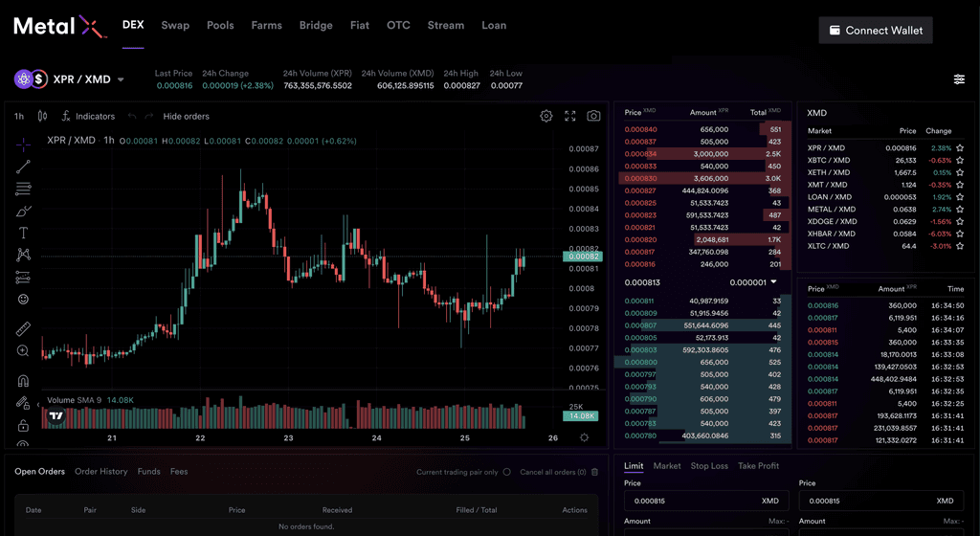980x536 pixels.
Task: Toggle magnet mode in chart toolbar
Action: 23,380
